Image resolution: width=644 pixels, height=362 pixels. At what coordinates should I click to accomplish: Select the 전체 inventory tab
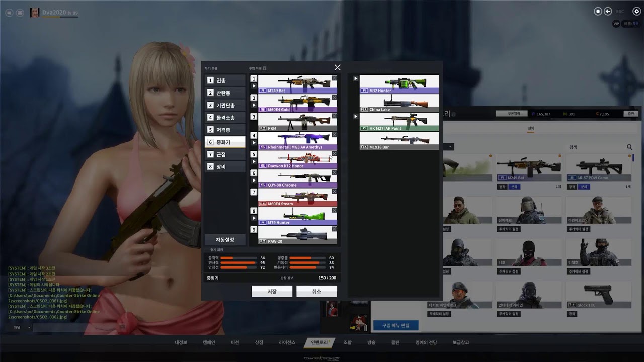[531, 129]
